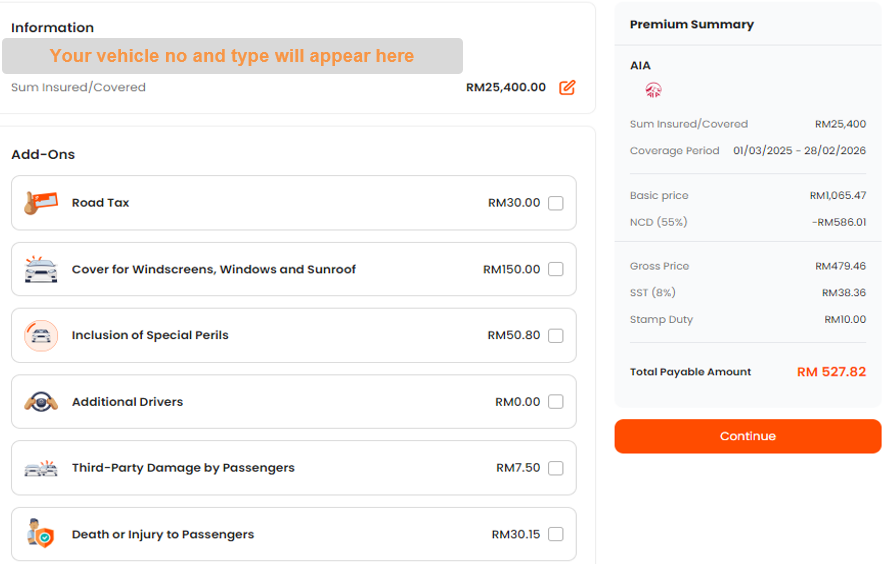Select the Additional Drivers checkbox
884x564 pixels.
click(x=556, y=402)
